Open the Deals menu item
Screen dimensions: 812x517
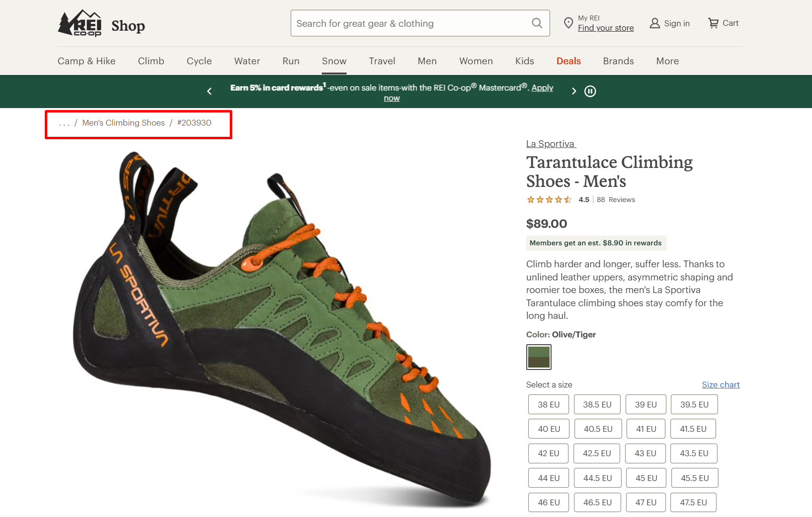[x=568, y=61]
